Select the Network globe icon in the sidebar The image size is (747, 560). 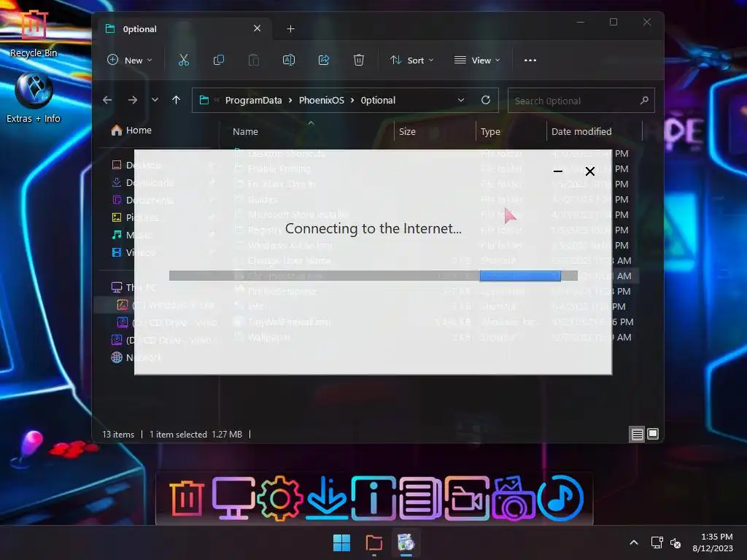point(117,357)
